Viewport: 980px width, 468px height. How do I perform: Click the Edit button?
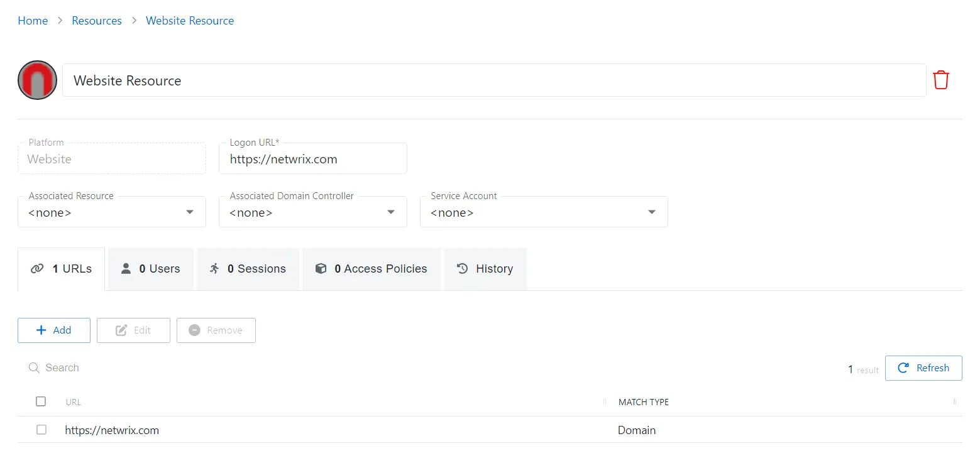133,330
